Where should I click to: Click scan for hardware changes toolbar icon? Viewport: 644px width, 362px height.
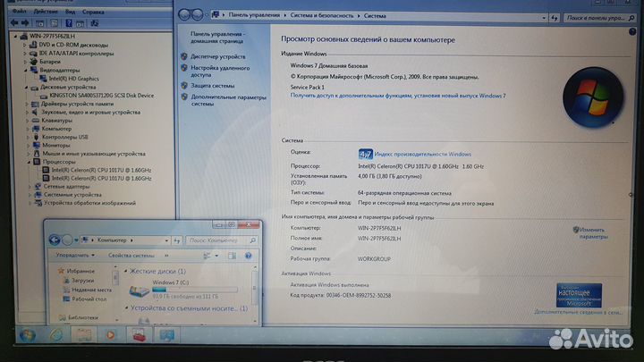point(95,23)
